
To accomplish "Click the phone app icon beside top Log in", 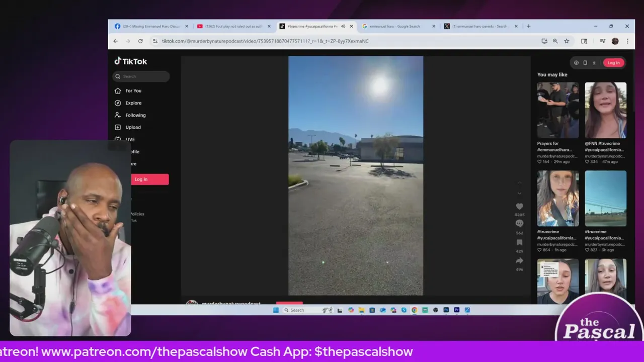I will pyautogui.click(x=585, y=63).
